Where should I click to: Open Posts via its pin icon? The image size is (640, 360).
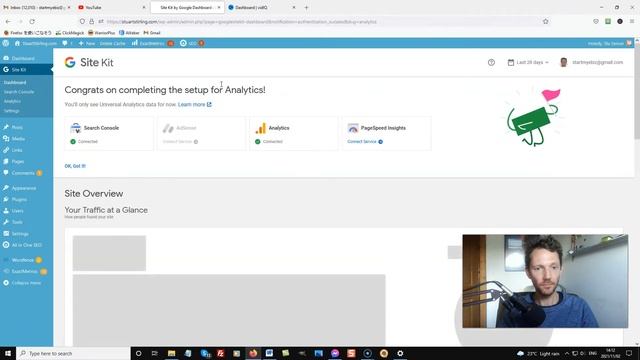(x=6, y=127)
